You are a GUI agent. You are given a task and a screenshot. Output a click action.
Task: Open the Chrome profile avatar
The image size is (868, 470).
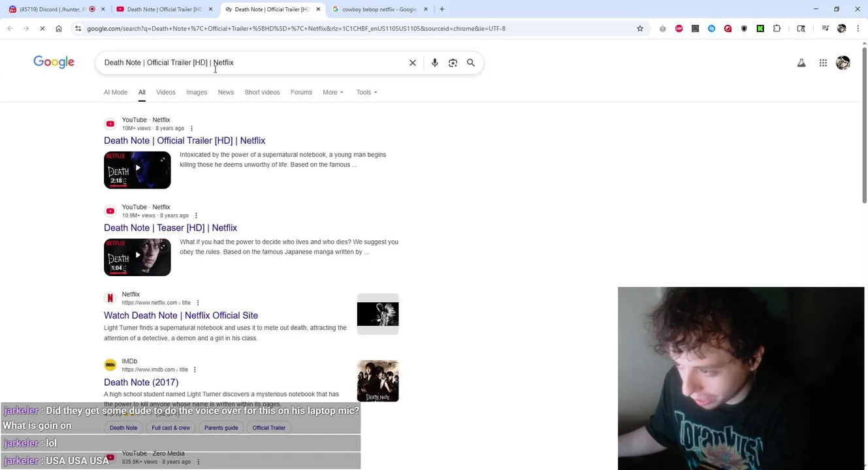[842, 29]
